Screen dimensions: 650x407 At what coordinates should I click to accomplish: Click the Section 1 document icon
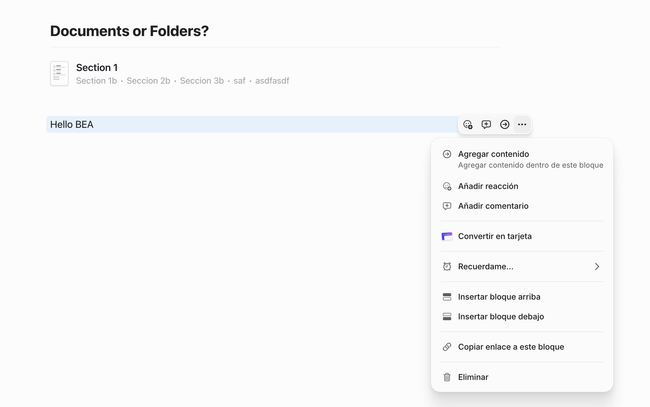coord(59,73)
